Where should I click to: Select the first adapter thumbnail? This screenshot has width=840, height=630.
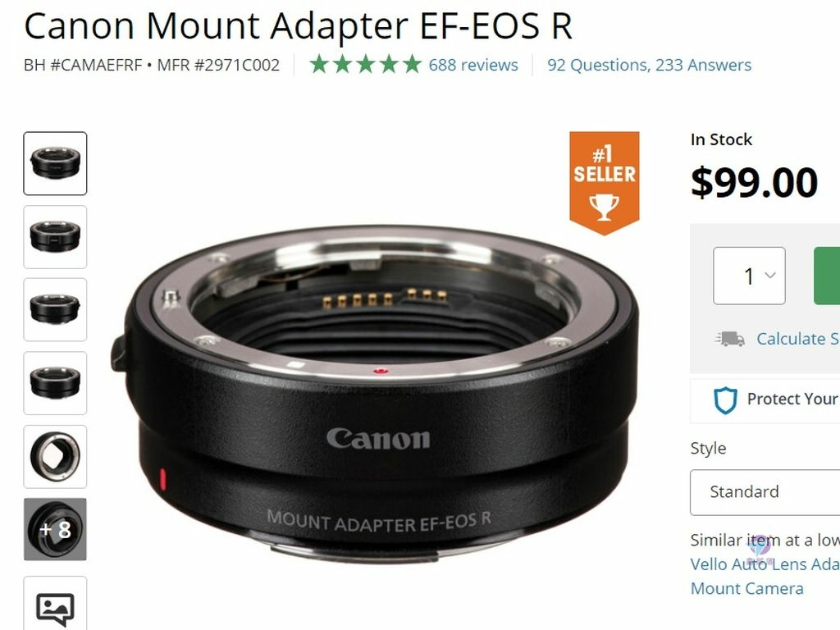coord(55,163)
